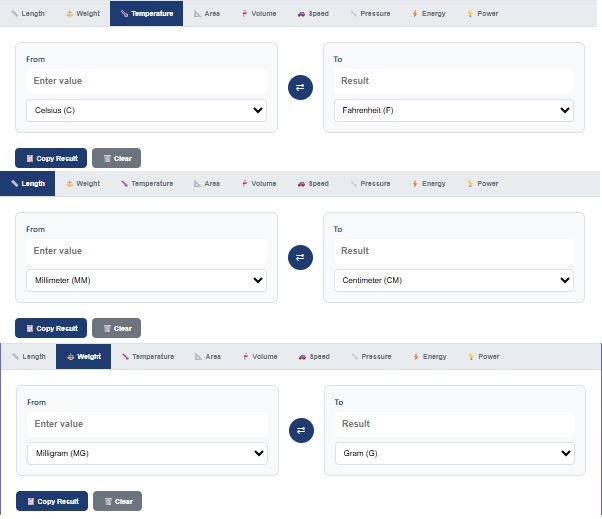
Task: Select the highlighted Temperature tab
Action: 146,14
